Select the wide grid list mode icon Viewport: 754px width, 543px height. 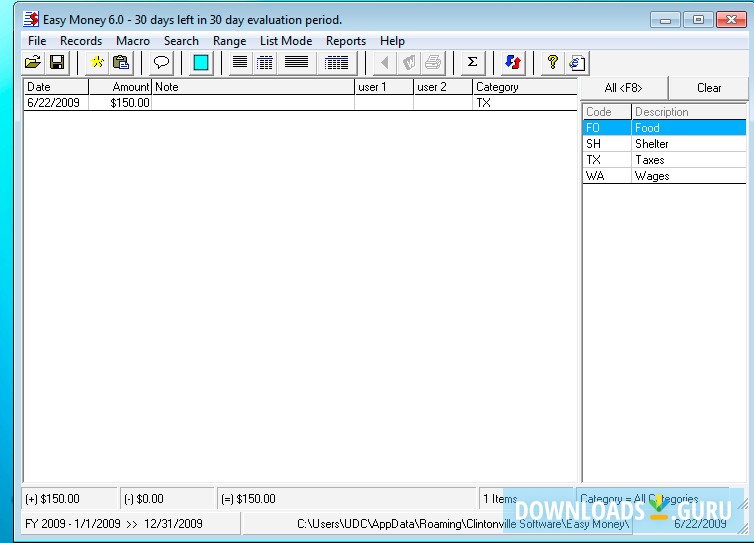[336, 63]
